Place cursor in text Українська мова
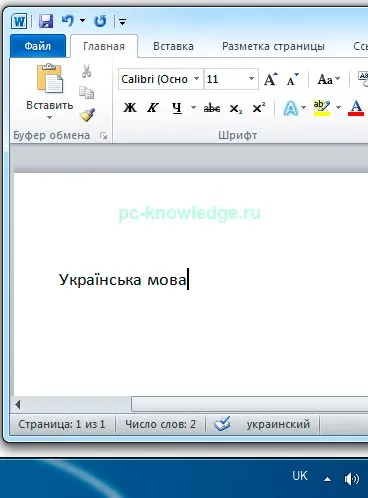Viewport: 368px width, 498px height. [x=122, y=279]
